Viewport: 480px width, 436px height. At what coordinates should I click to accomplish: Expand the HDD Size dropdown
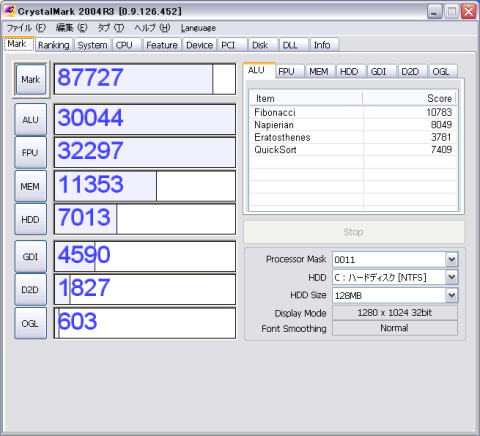coord(452,295)
